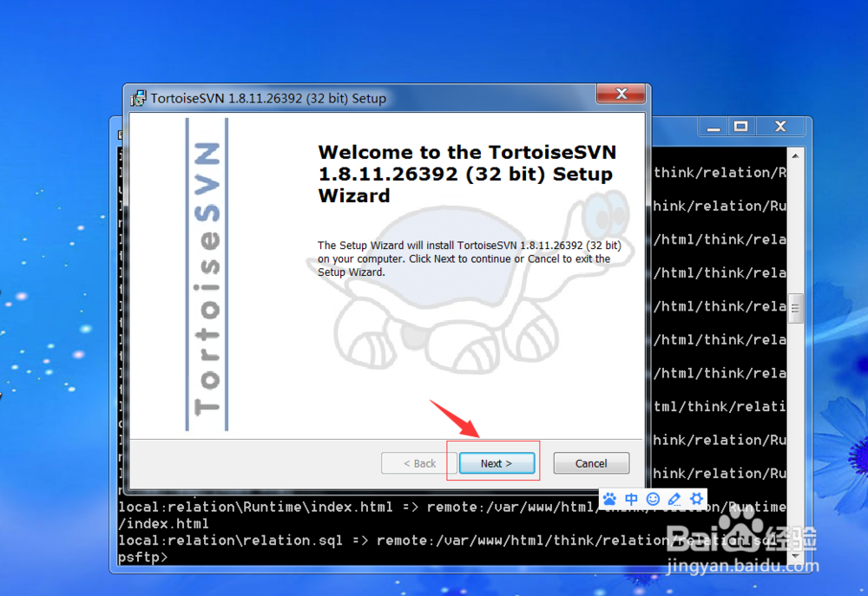
Task: Click the Baidu paw icon in IME toolbar
Action: click(x=609, y=499)
